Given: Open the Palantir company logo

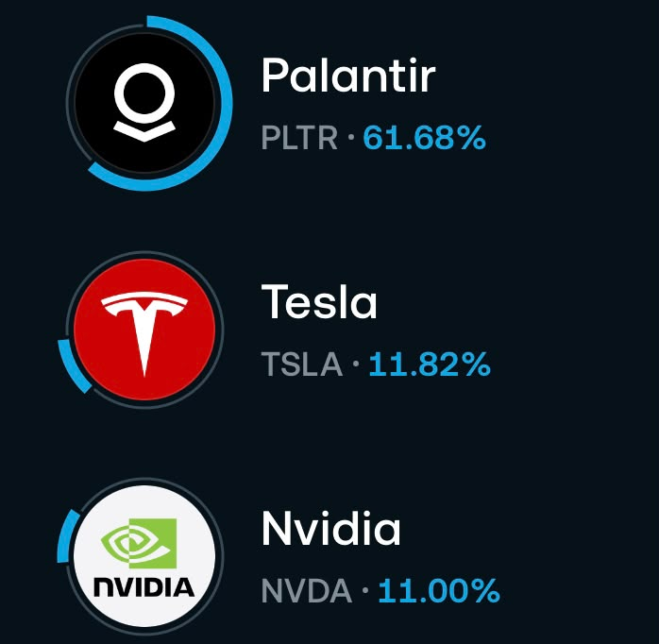Looking at the screenshot, I should [x=144, y=103].
